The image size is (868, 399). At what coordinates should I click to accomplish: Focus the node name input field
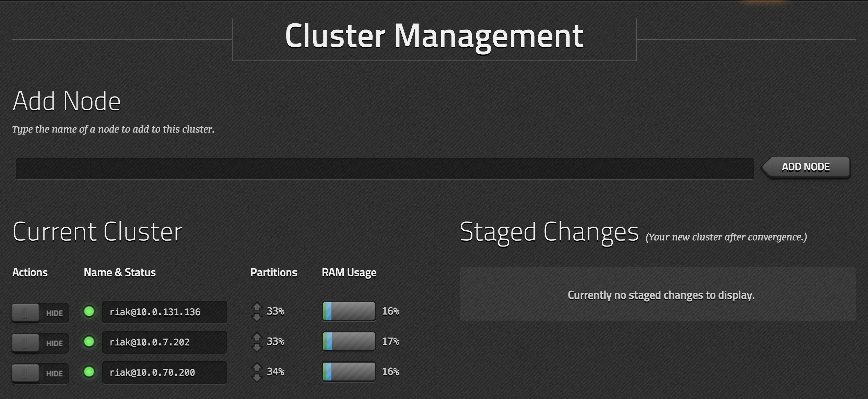click(384, 169)
